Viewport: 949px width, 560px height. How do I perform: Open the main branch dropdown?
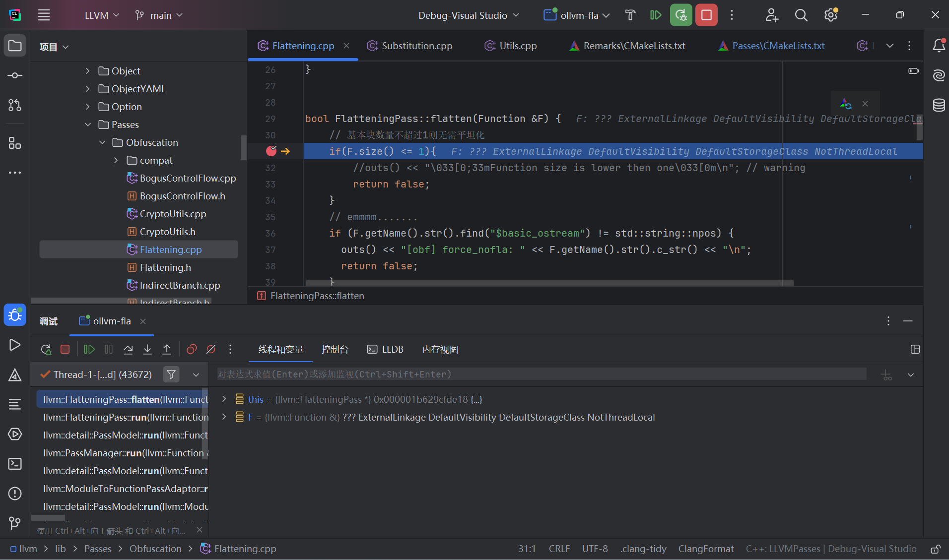click(x=159, y=15)
